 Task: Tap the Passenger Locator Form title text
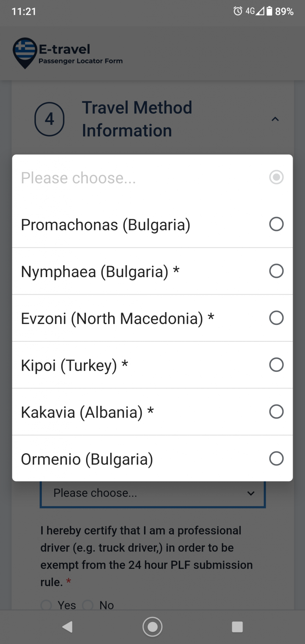[80, 61]
